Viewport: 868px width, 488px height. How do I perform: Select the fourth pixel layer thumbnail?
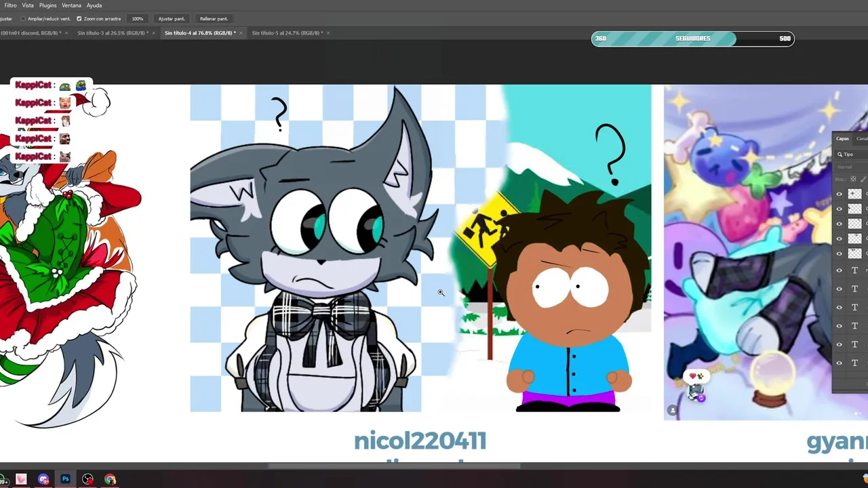[854, 239]
